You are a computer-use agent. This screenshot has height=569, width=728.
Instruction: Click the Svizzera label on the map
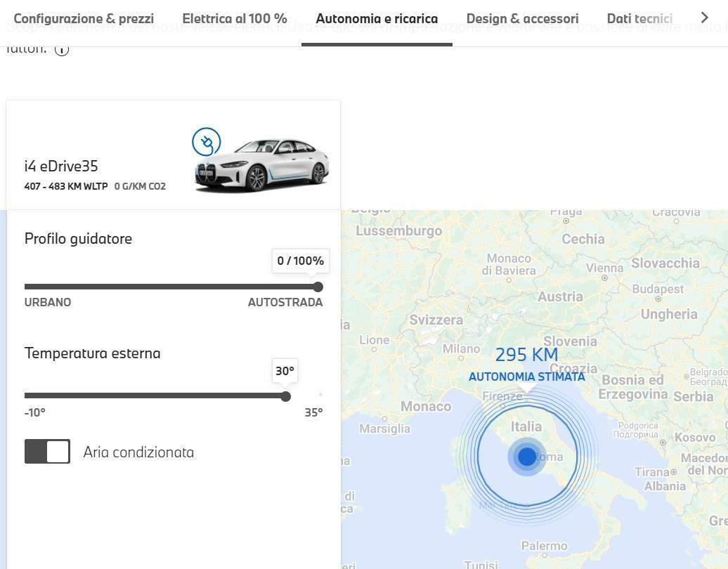pyautogui.click(x=436, y=320)
